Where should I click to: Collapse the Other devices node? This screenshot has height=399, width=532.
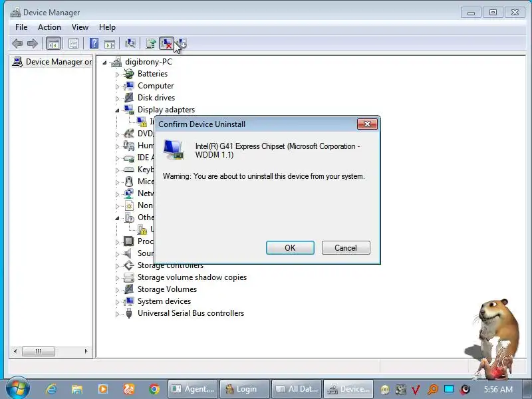(x=118, y=218)
